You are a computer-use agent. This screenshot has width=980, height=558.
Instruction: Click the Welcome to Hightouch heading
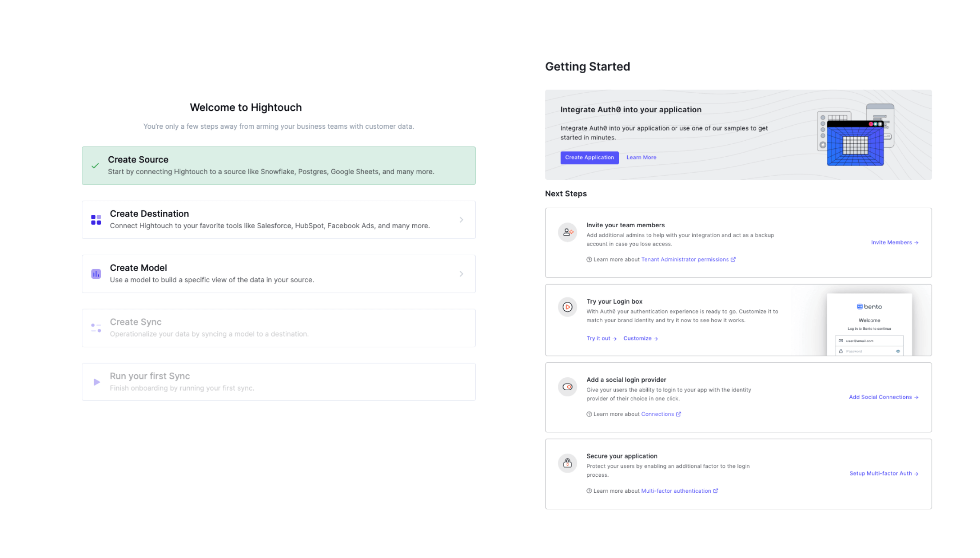246,107
